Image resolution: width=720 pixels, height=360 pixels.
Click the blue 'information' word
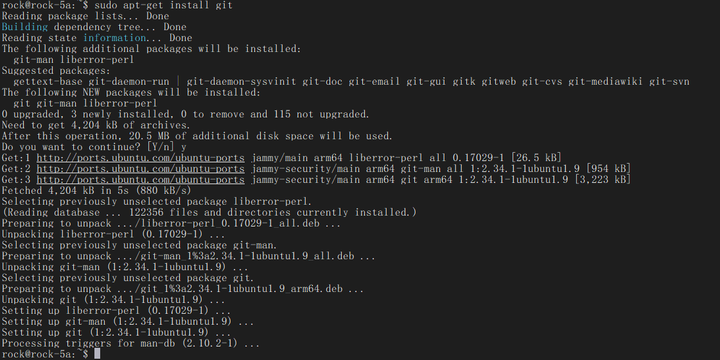point(115,38)
